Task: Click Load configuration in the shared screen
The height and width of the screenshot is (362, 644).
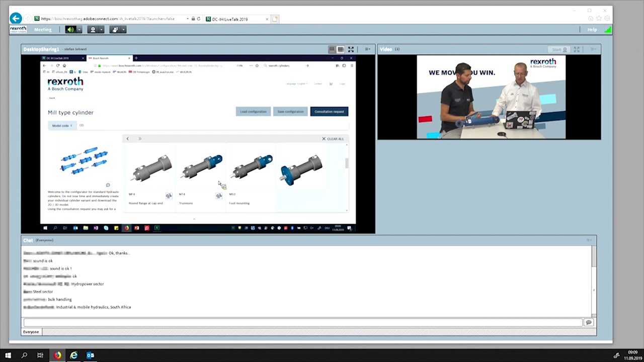Action: [x=253, y=112]
